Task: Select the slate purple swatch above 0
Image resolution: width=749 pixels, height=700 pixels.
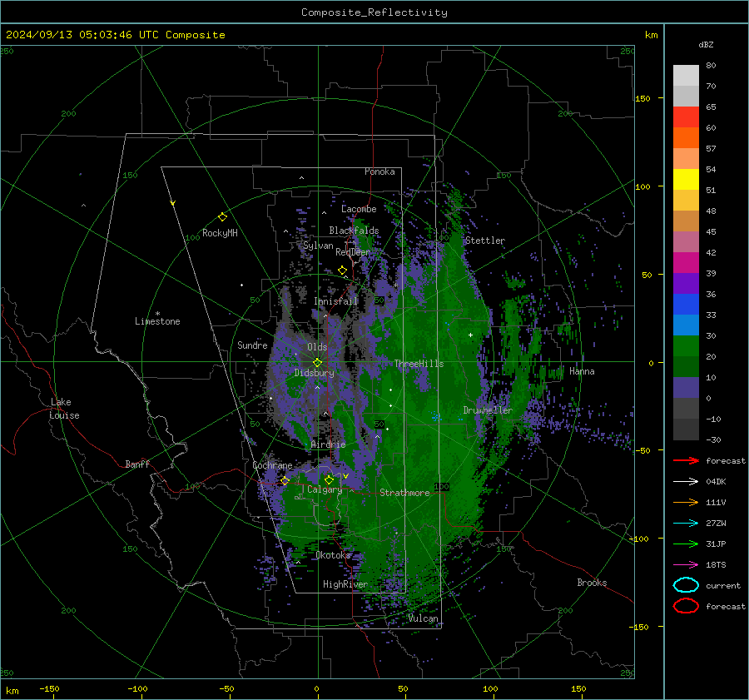Action: (x=686, y=388)
